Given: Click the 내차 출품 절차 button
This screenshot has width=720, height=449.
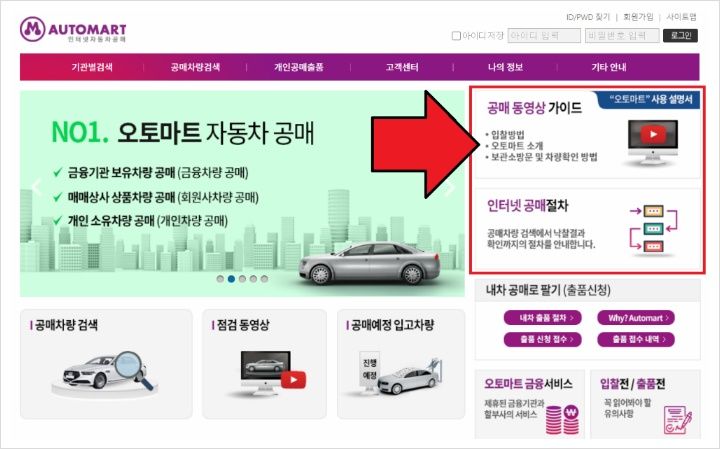Looking at the screenshot, I should (543, 317).
